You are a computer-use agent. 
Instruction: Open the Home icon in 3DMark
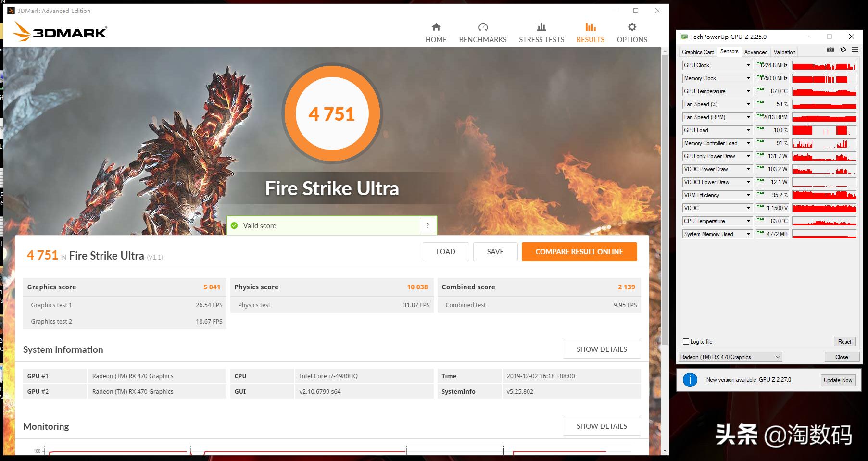click(x=436, y=27)
